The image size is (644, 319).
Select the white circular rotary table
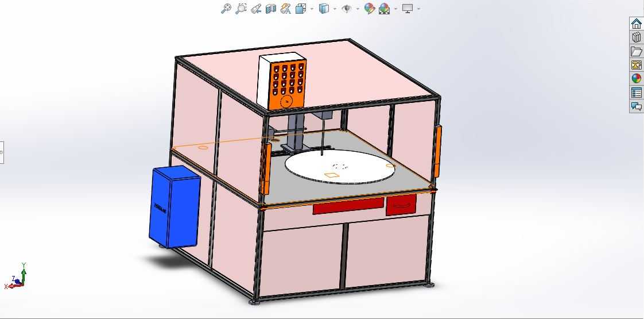coord(340,167)
